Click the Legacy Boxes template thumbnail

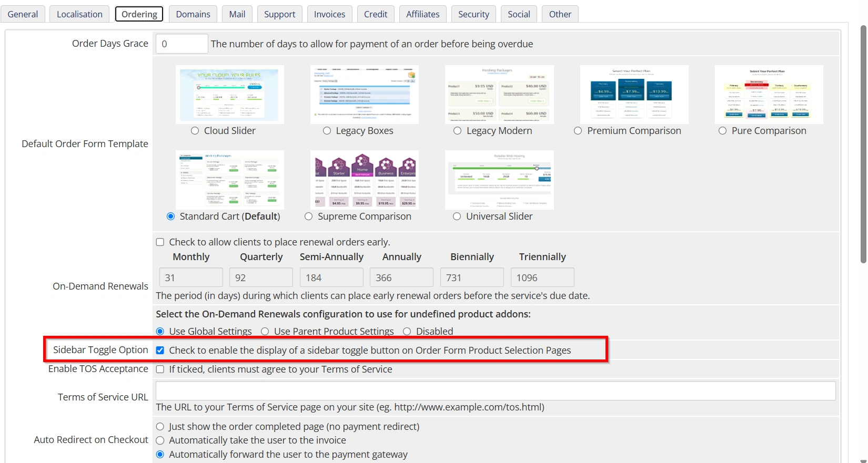365,95
